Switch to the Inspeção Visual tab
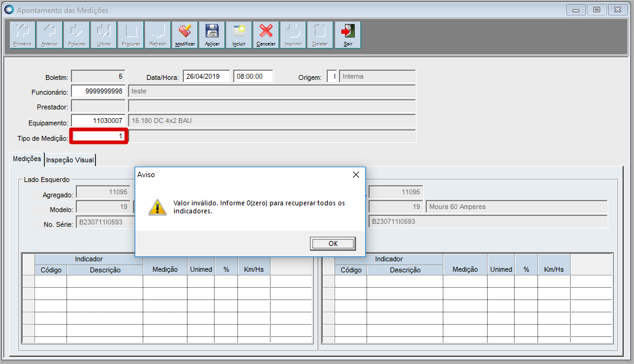The width and height of the screenshot is (634, 364). [x=71, y=160]
